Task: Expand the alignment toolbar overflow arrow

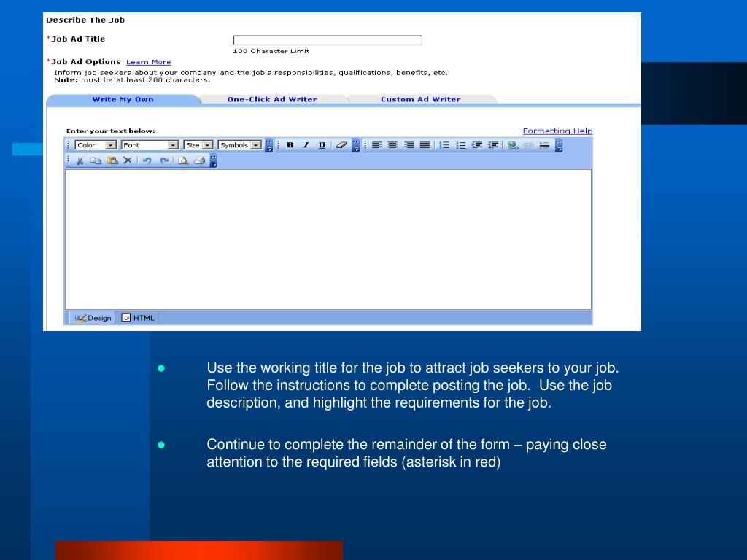Action: tap(559, 145)
